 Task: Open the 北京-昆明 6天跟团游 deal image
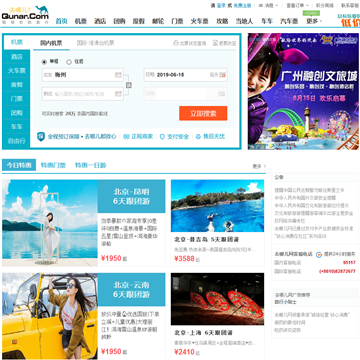(x=50, y=223)
